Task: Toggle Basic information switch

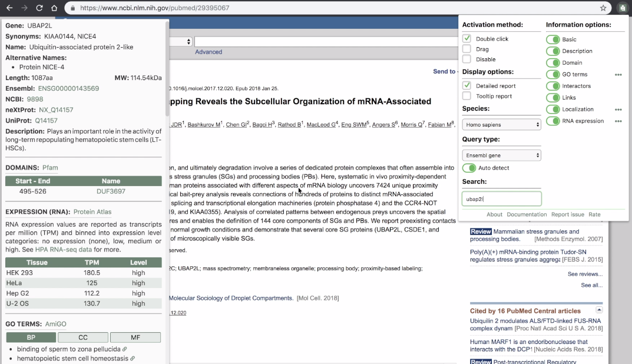Action: pos(553,39)
